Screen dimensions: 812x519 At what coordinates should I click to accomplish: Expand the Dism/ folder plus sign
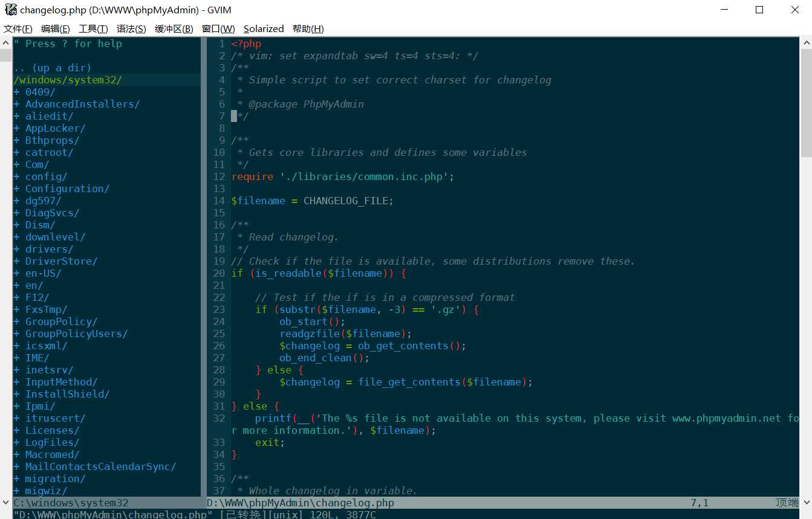16,225
